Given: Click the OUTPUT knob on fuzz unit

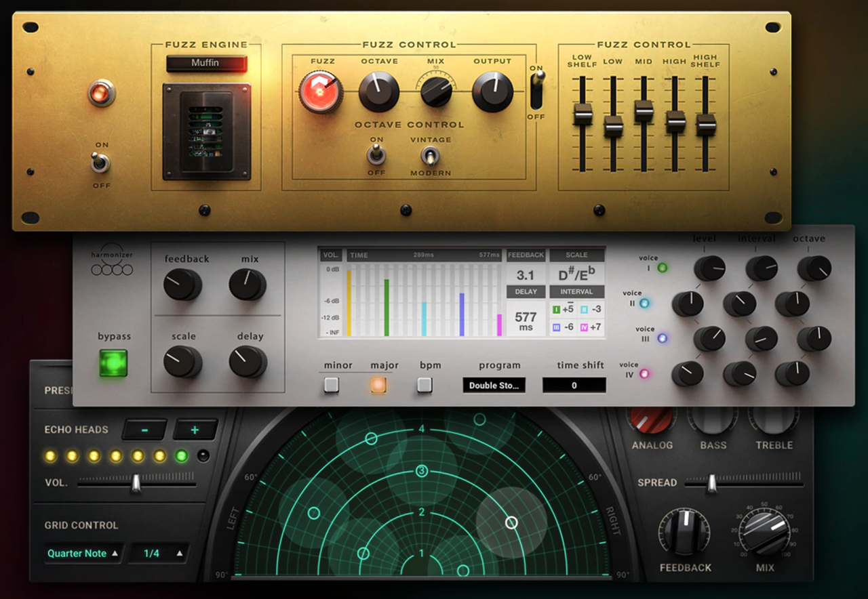Looking at the screenshot, I should (x=492, y=91).
